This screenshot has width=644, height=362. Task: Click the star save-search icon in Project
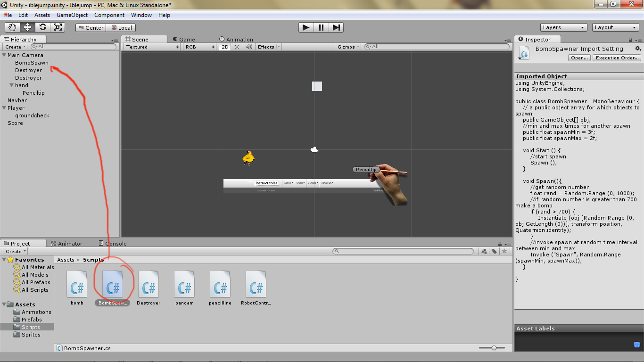point(504,251)
